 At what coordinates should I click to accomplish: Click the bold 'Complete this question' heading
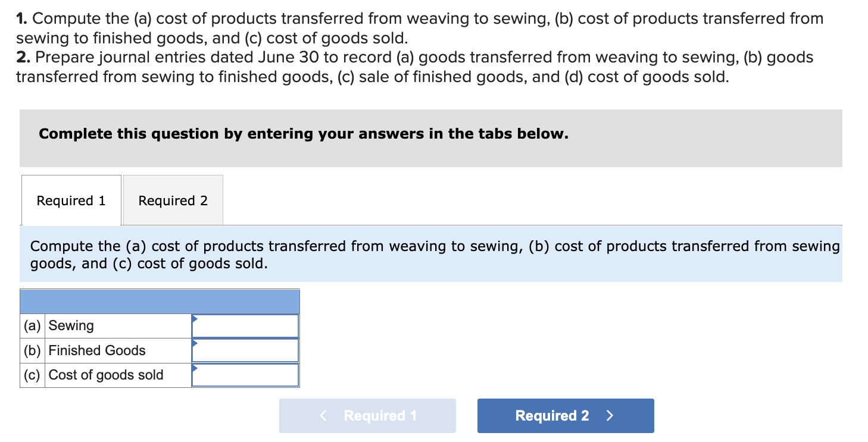click(x=304, y=134)
